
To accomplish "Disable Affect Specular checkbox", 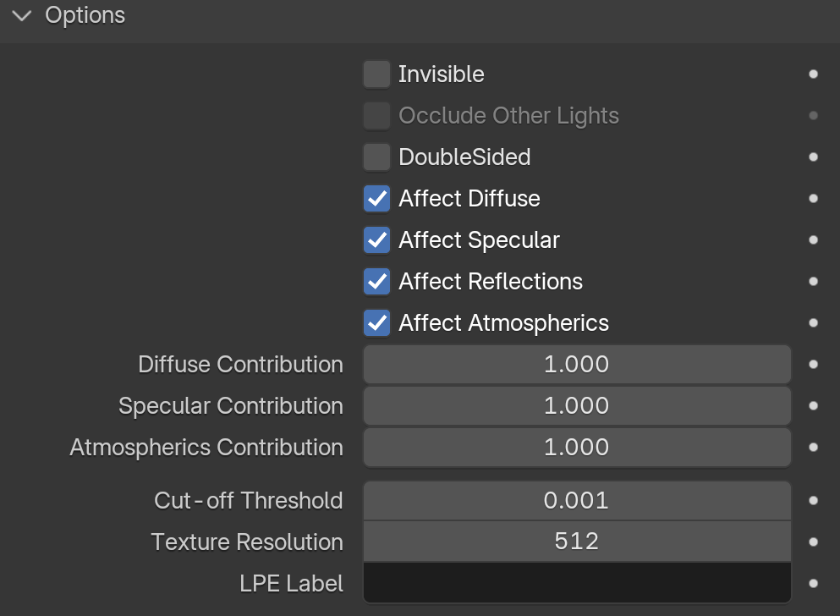I will [x=376, y=240].
